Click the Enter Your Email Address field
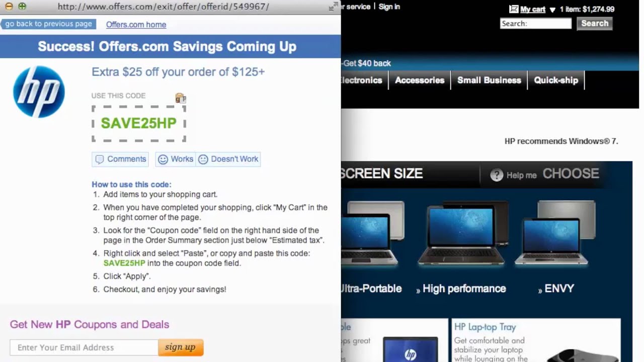This screenshot has height=362, width=644. (84, 347)
